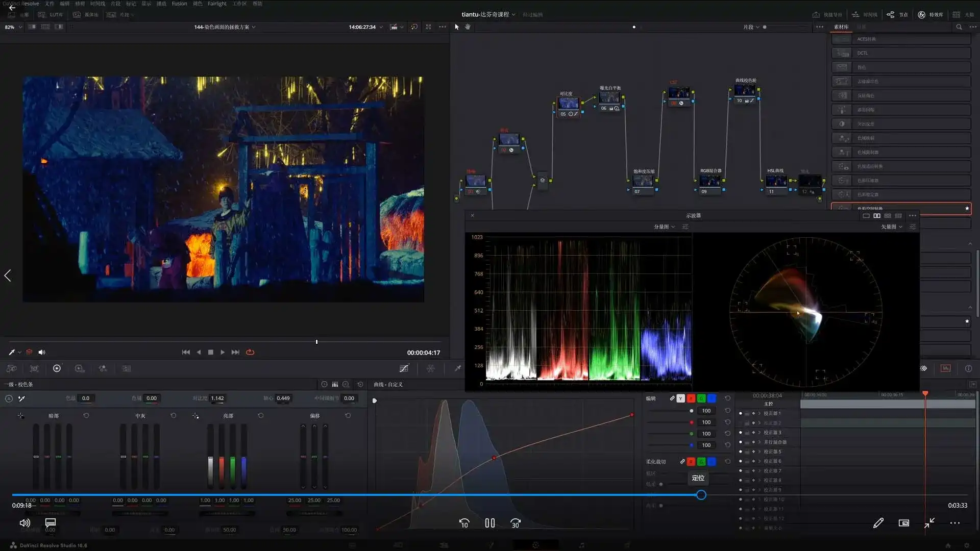Screen dimensions: 980x551
Task: Toggle the red channel button in curve edit
Action: [x=691, y=398]
